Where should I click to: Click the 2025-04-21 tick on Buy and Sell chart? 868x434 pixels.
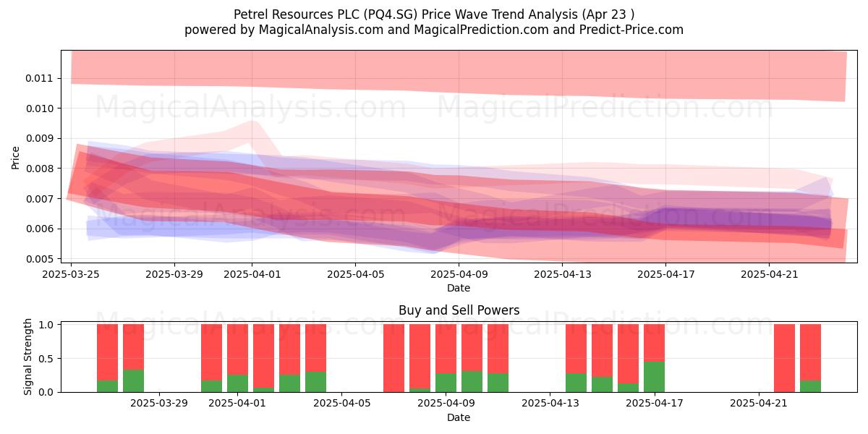(x=758, y=404)
